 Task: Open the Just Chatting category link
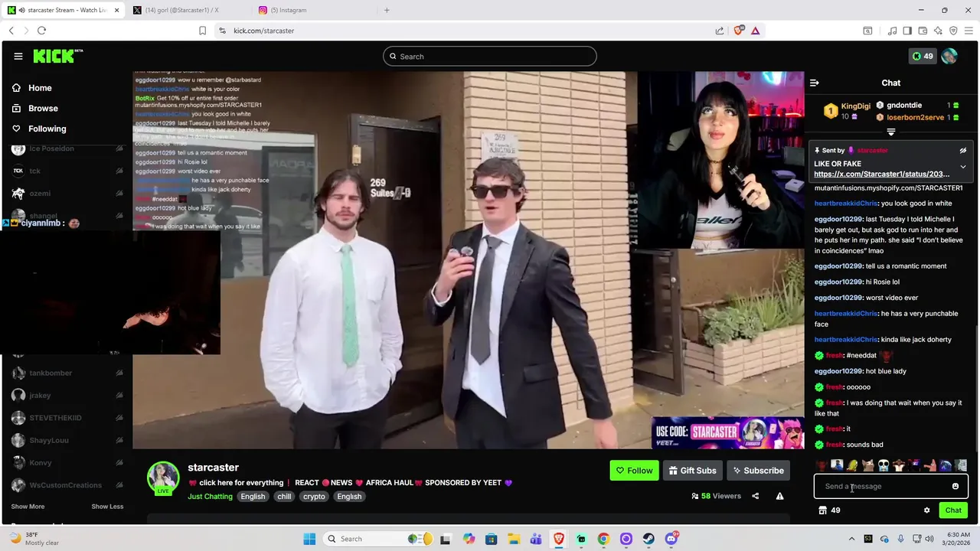coord(210,497)
